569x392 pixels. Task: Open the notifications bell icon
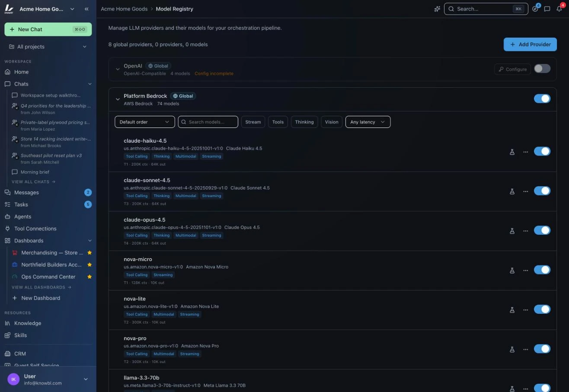559,9
